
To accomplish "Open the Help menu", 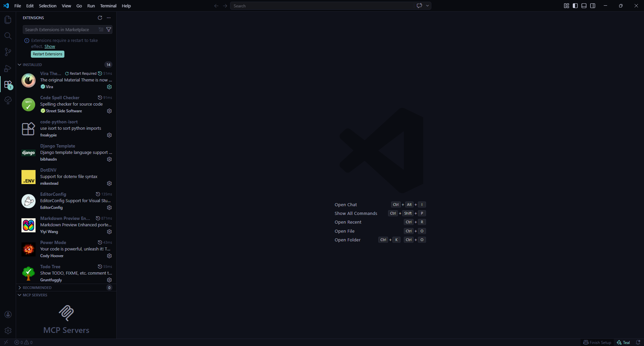I will point(126,6).
